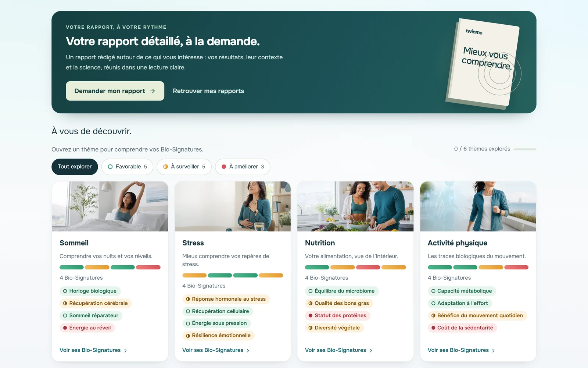
Task: Click the Statut des protéines tag
Action: [337, 315]
